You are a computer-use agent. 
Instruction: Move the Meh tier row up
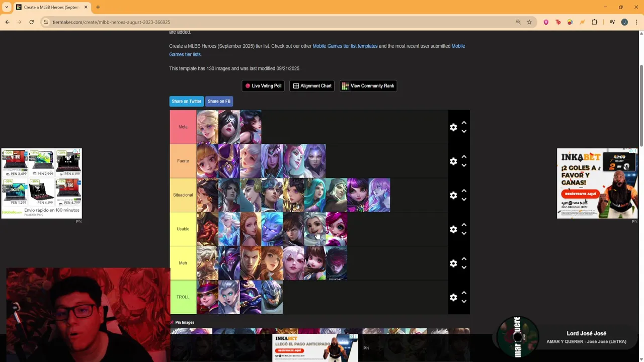point(464,259)
